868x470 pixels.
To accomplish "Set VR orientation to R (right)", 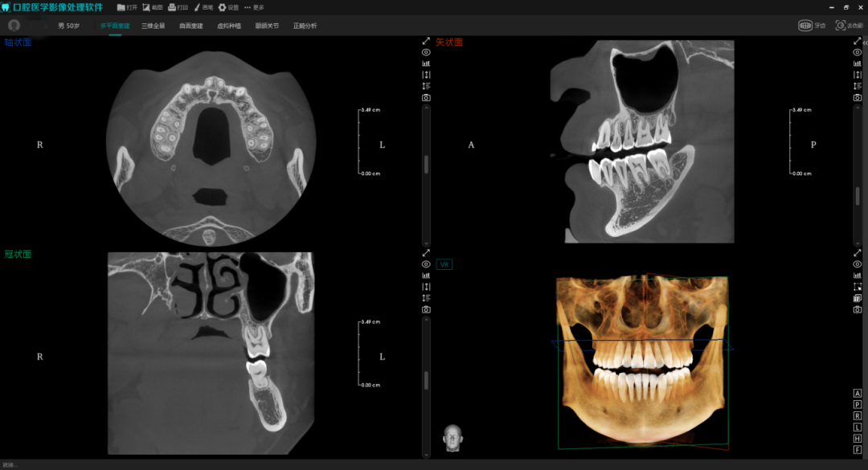I will [857, 415].
